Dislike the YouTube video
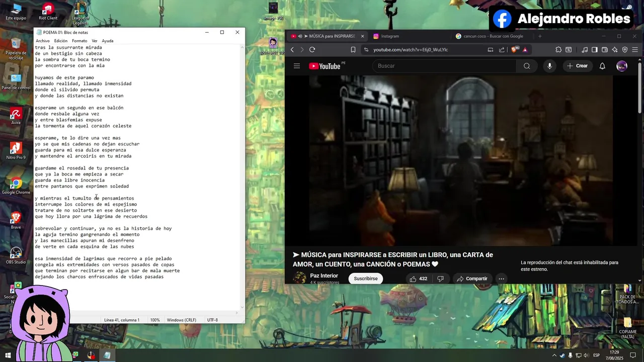 (x=441, y=279)
